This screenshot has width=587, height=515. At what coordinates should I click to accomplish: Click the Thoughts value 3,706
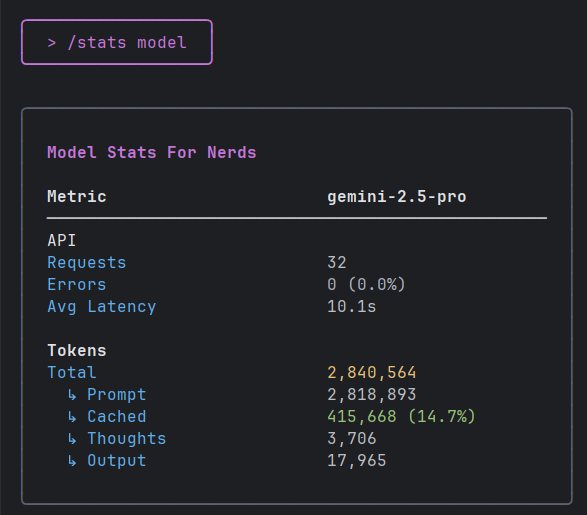pos(352,439)
